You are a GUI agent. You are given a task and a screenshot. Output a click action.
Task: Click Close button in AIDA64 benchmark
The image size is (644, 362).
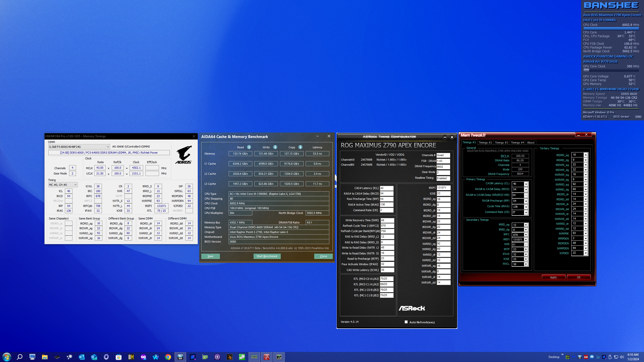(x=324, y=256)
